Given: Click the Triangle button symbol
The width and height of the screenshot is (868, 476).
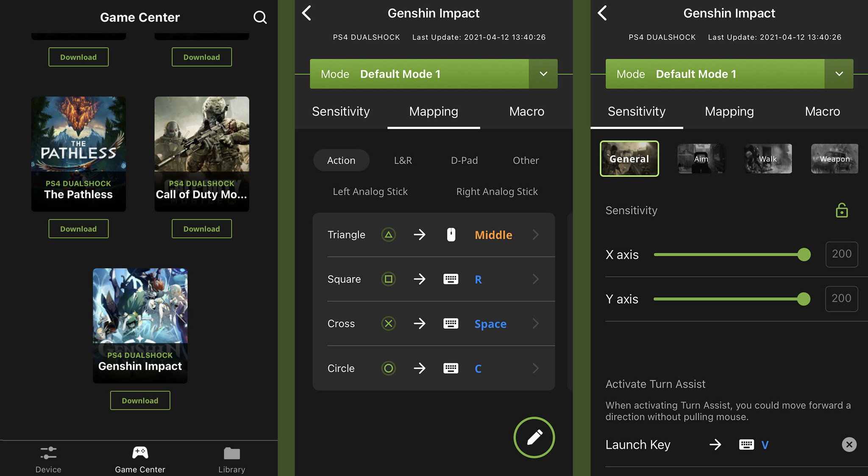Looking at the screenshot, I should (388, 234).
